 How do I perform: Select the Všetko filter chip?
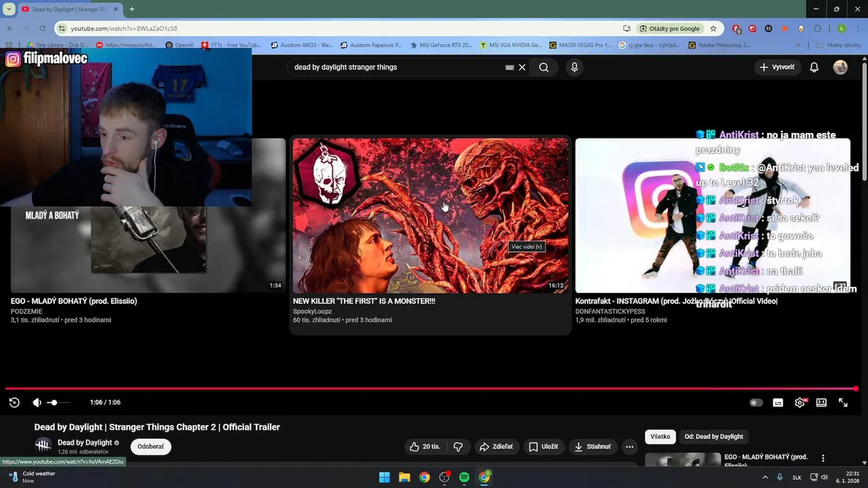coord(660,436)
